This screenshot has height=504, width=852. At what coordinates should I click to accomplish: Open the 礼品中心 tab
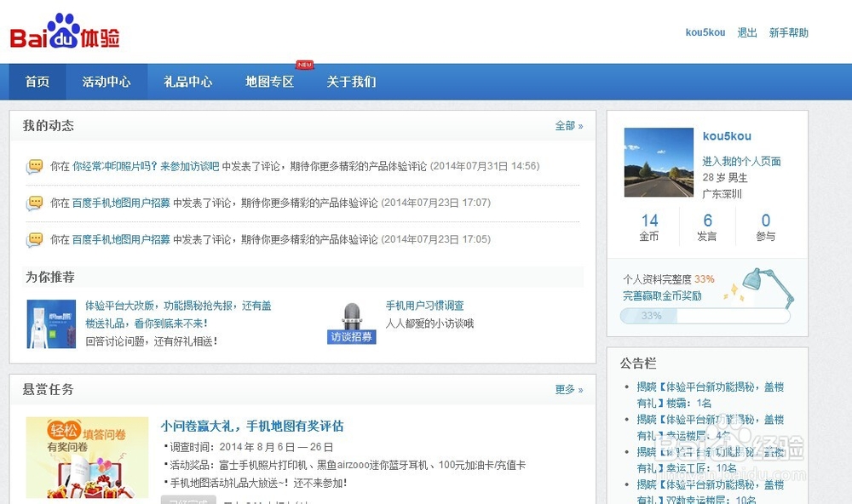(188, 82)
